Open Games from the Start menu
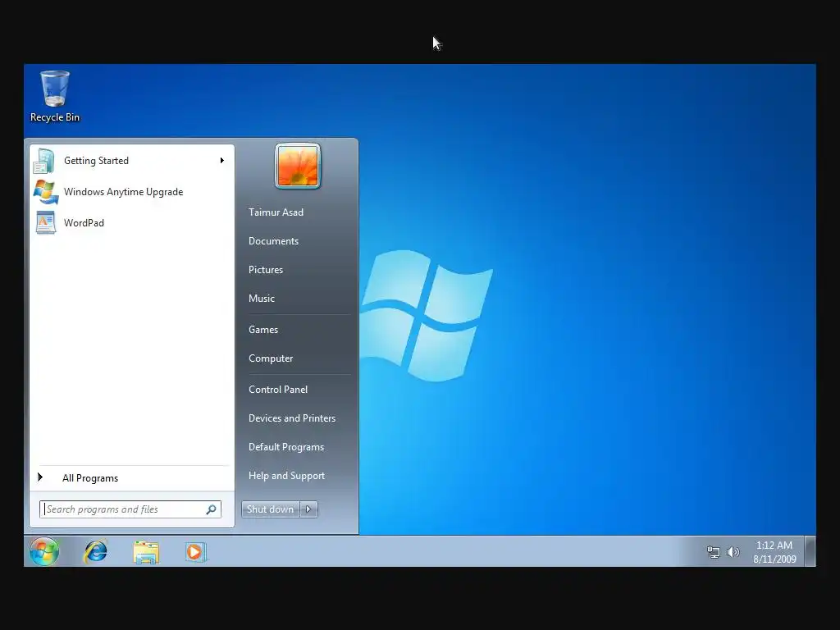 coord(263,330)
